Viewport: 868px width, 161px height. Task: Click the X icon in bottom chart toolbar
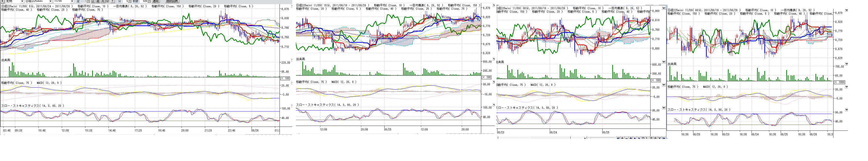(660, 138)
